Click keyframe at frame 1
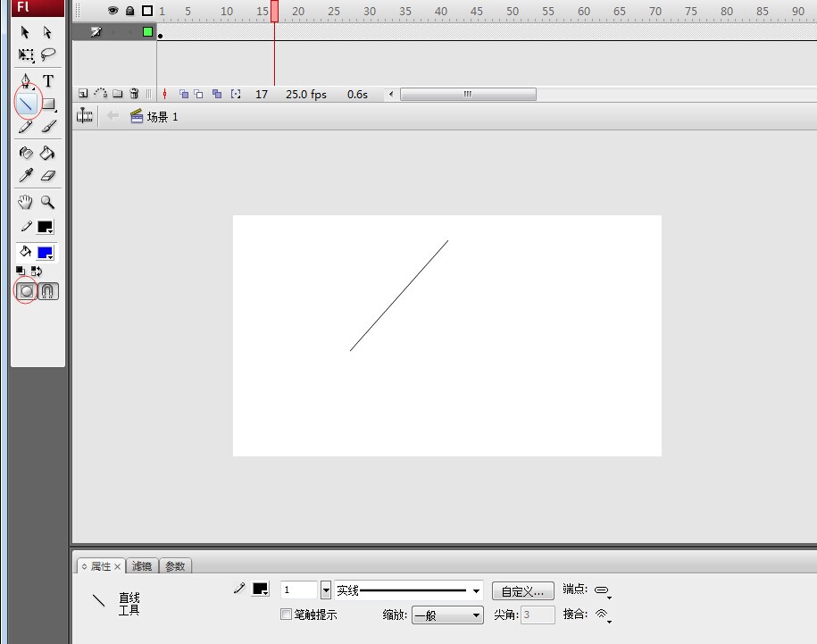Image resolution: width=817 pixels, height=644 pixels. click(161, 33)
